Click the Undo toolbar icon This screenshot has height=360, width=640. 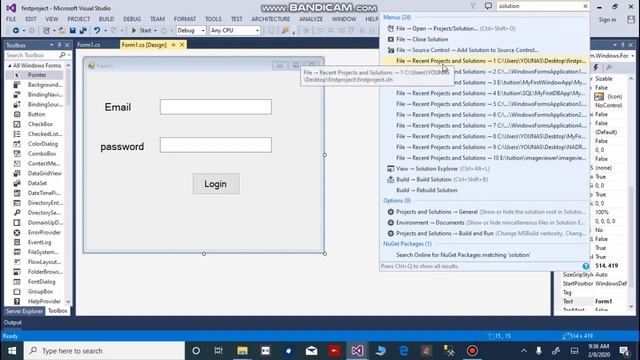[x=97, y=30]
